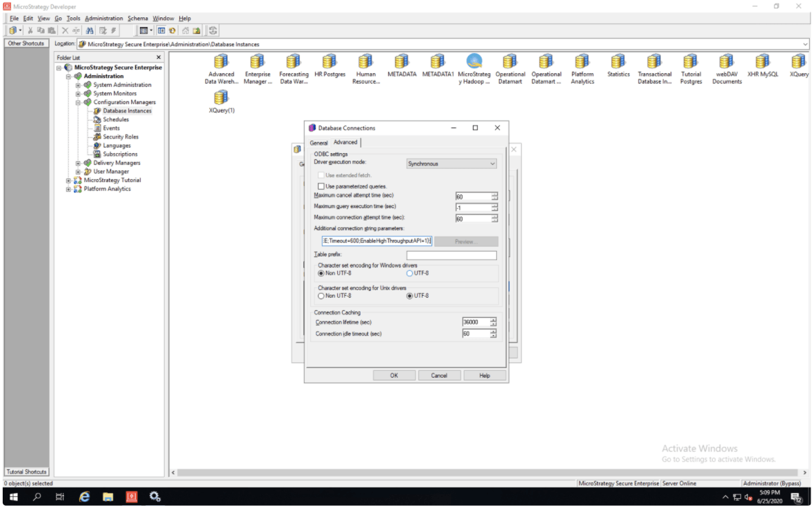Open the HR Postgres database instance icon
This screenshot has height=506, width=812.
[x=329, y=62]
